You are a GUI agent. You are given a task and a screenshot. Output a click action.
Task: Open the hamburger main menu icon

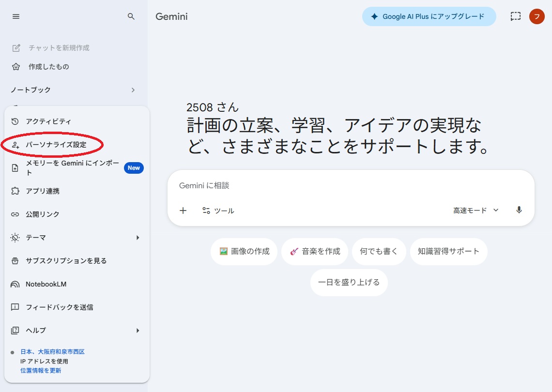point(16,16)
